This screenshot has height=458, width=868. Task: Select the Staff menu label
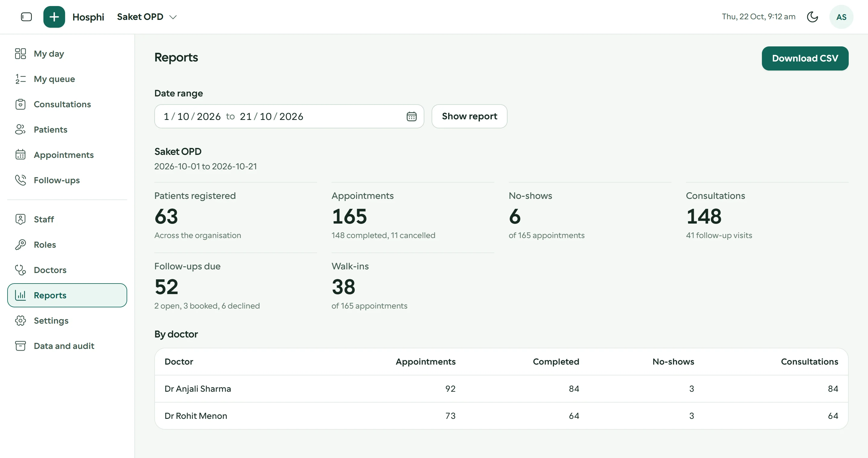point(44,219)
